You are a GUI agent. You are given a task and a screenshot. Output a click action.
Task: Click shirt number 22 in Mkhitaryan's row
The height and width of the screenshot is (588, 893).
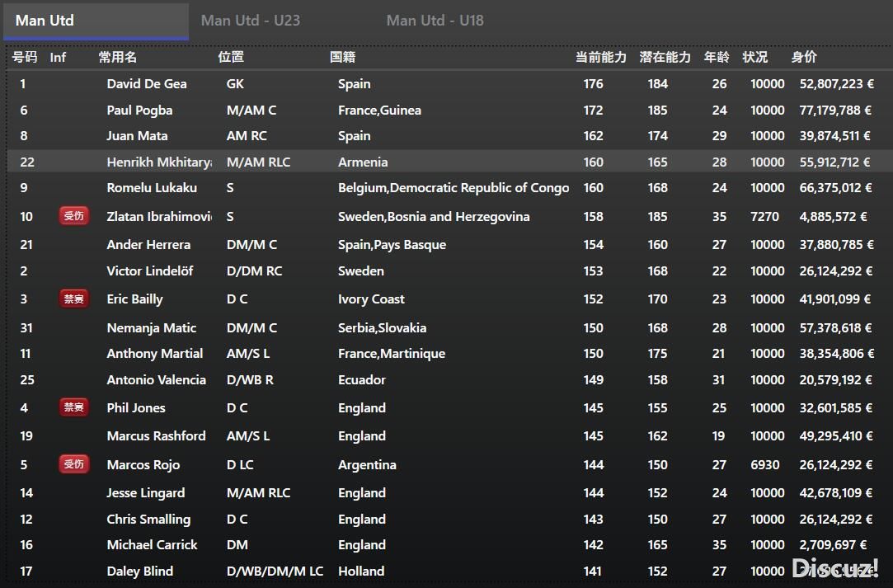click(27, 162)
